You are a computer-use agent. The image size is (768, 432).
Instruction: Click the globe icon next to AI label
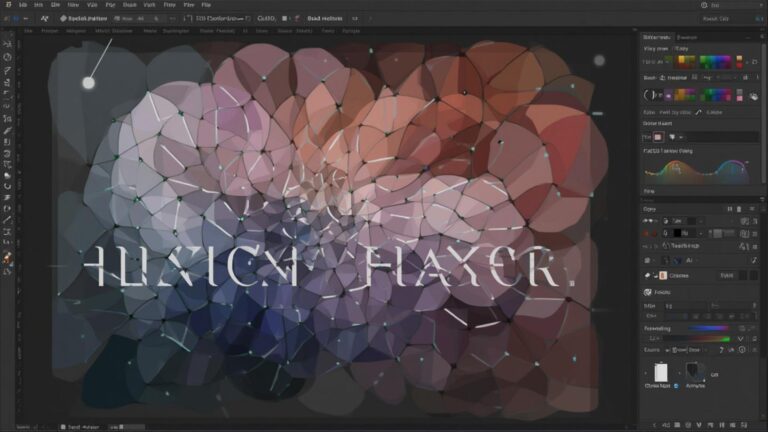click(678, 261)
